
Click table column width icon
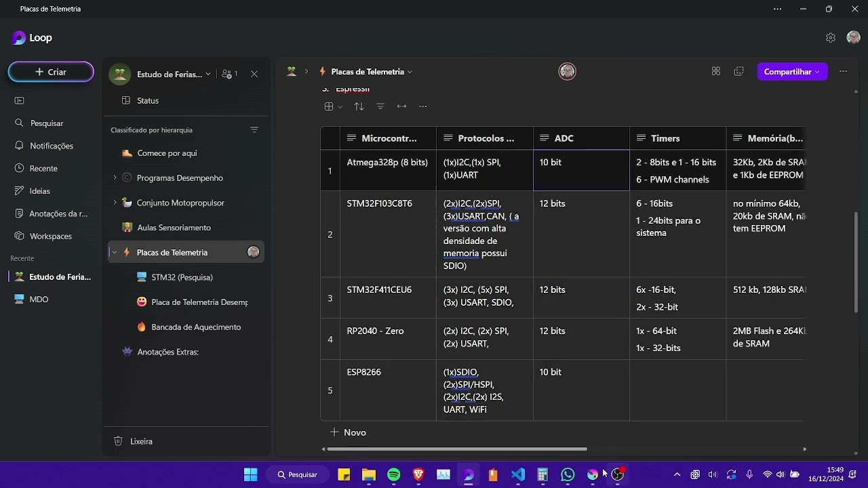click(401, 106)
